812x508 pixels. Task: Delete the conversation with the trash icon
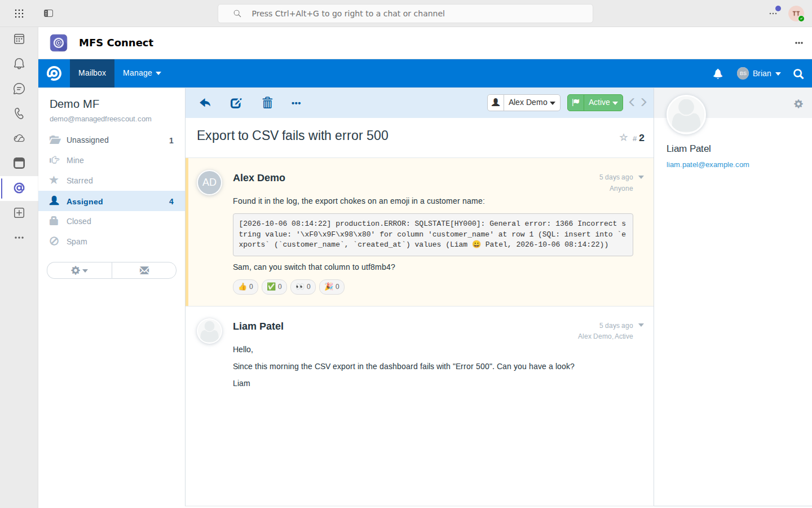coord(267,103)
